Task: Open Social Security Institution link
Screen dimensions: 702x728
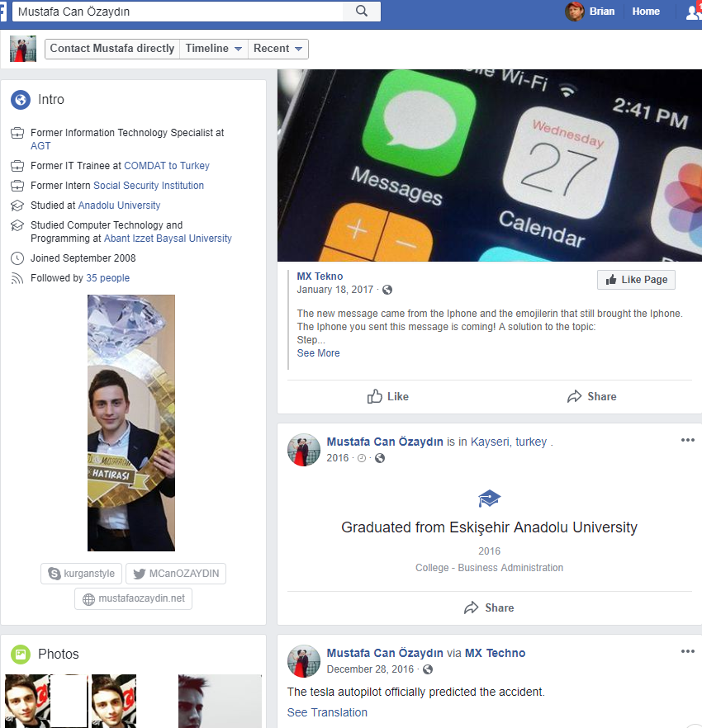Action: click(149, 186)
